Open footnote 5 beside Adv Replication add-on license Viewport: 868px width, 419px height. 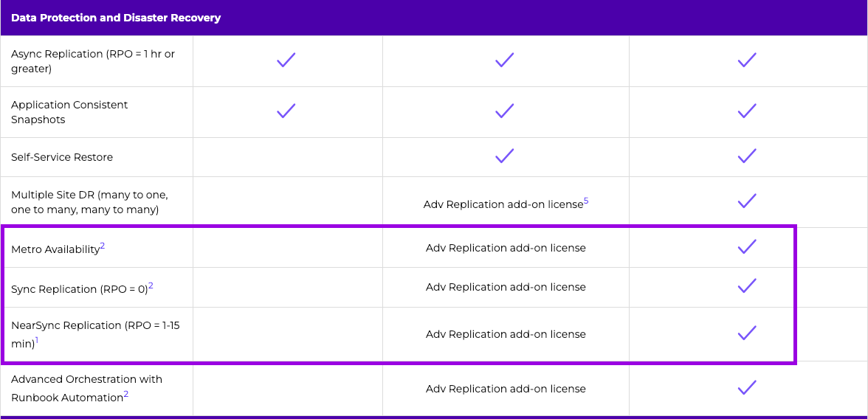[586, 201]
